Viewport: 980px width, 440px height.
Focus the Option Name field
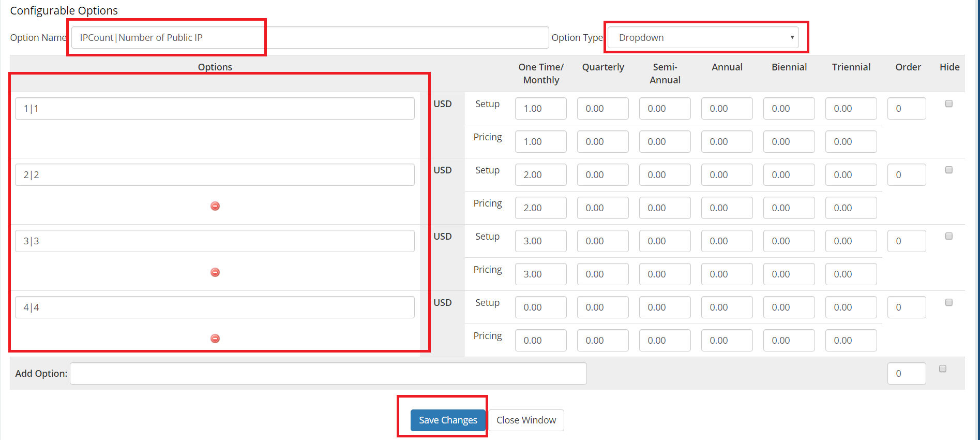tap(310, 37)
